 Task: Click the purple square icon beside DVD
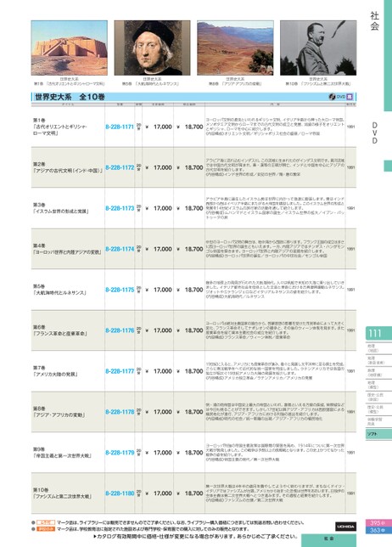pyautogui.click(x=350, y=97)
